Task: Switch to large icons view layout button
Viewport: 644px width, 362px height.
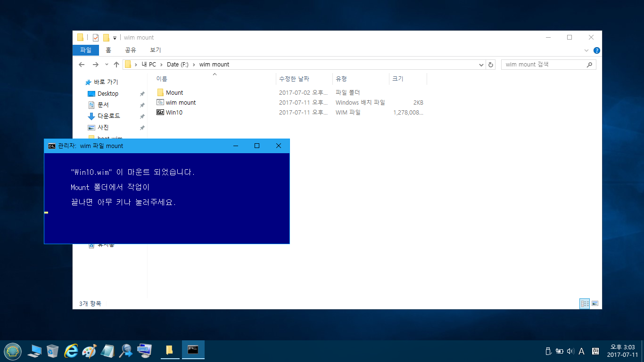Action: 595,304
